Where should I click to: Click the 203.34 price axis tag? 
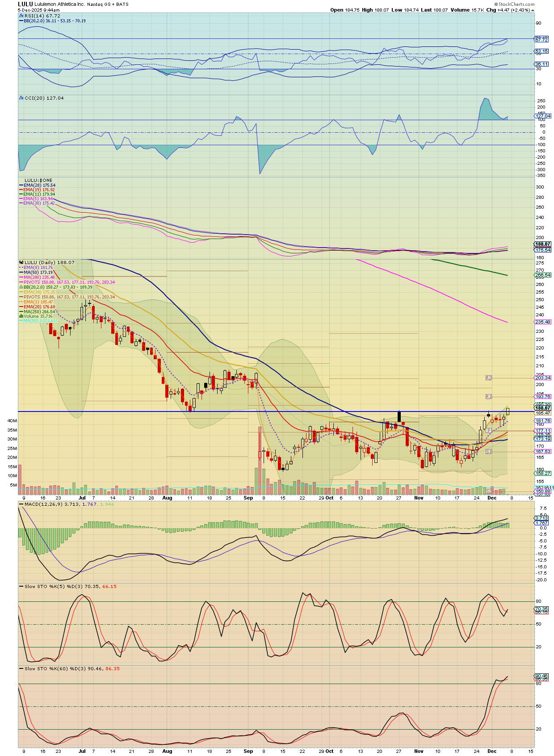coord(543,378)
